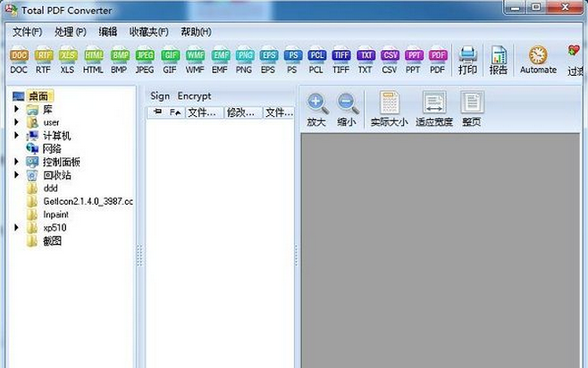Expand the 控制面板 tree node
This screenshot has height=368, width=588.
tap(16, 162)
